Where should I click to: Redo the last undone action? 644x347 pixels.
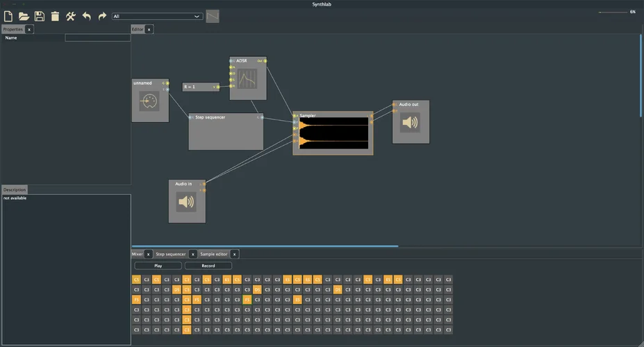point(102,16)
